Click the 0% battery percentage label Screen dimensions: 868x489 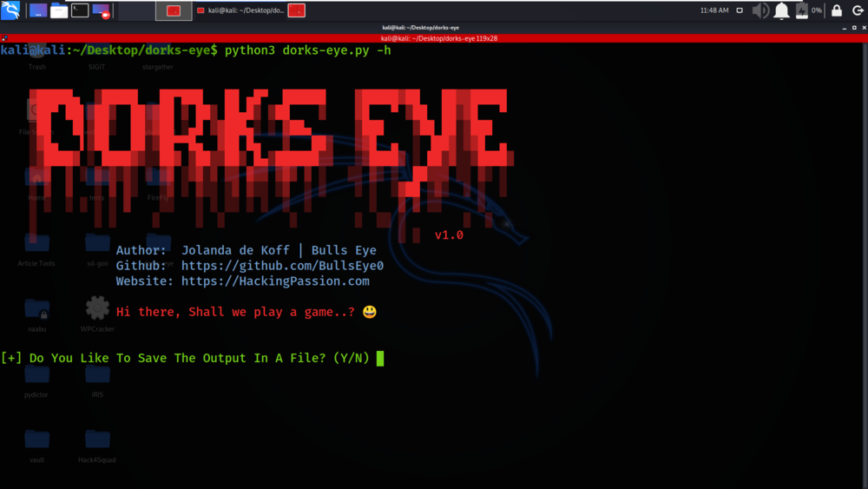click(x=817, y=10)
